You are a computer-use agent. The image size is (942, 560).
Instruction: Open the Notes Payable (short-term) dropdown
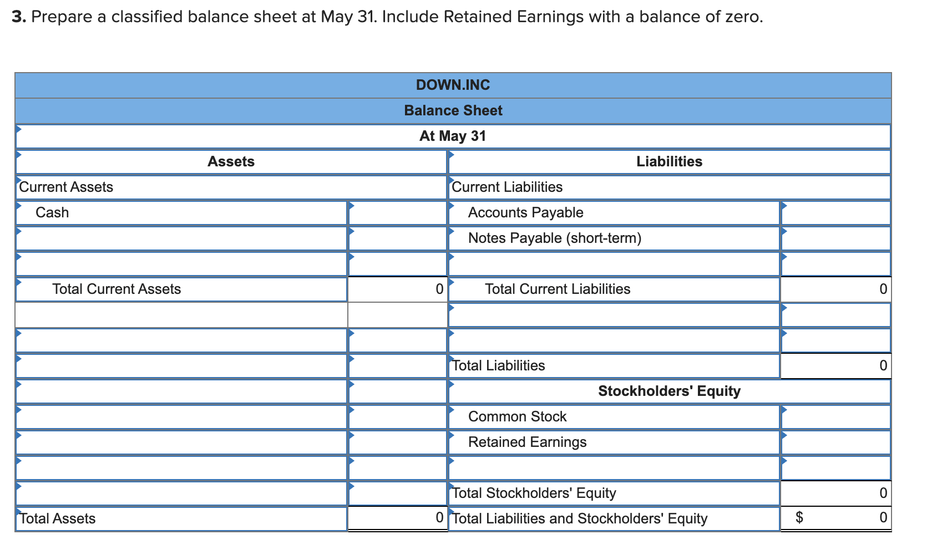coord(614,238)
